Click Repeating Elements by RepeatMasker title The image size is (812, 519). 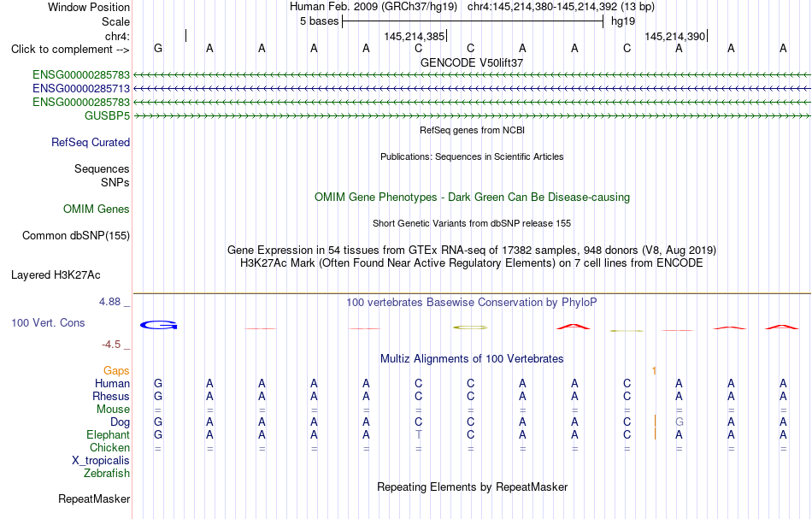click(473, 487)
